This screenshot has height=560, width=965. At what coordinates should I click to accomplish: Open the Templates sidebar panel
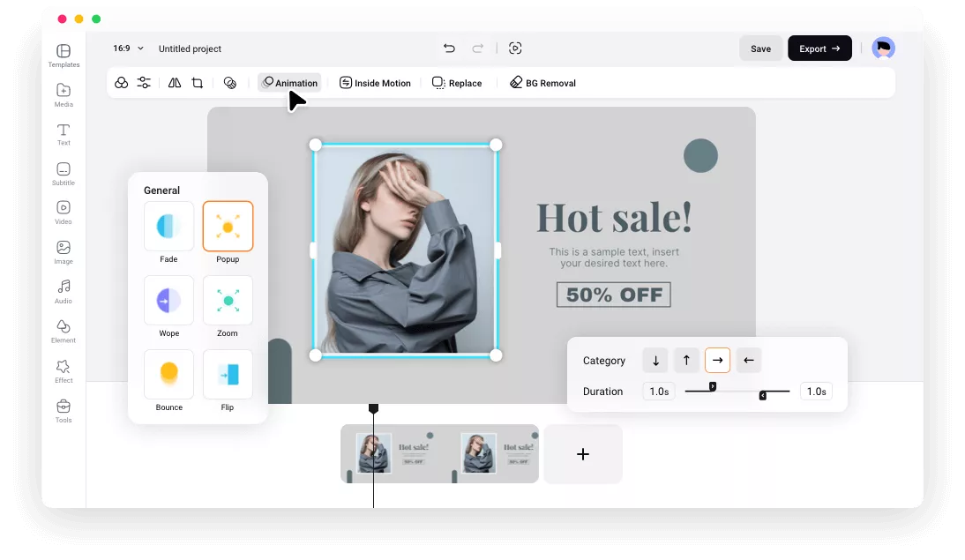(x=64, y=56)
